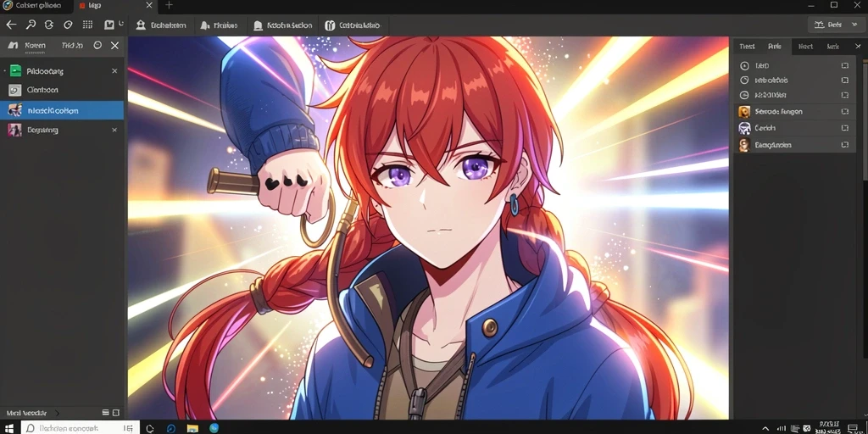This screenshot has width=868, height=434.
Task: Click the rightmost labeled toolbar button with gift icon
Action: click(353, 25)
